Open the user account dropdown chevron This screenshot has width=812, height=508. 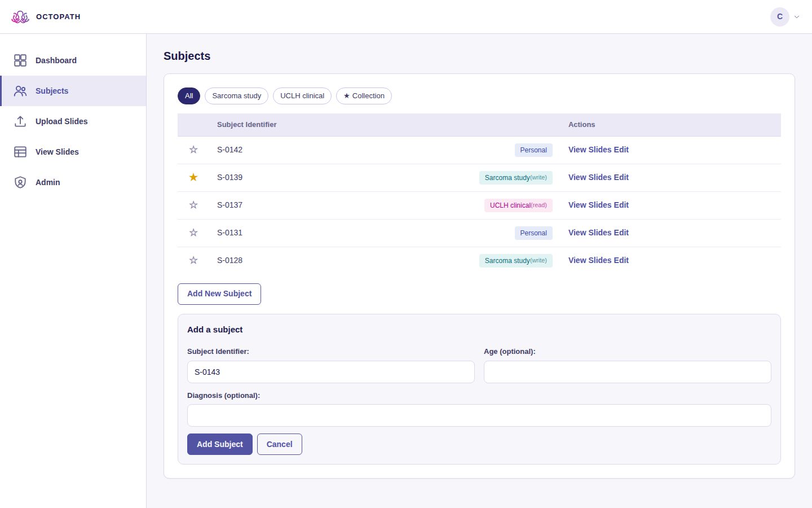pyautogui.click(x=797, y=17)
